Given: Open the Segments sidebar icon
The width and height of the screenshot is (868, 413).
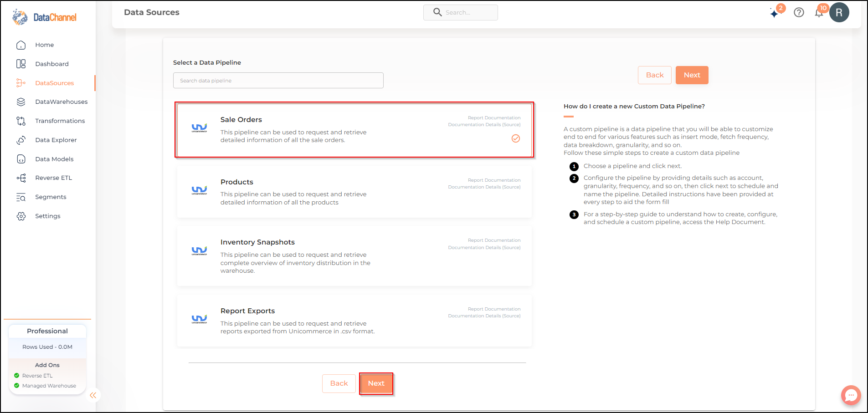Looking at the screenshot, I should (21, 197).
